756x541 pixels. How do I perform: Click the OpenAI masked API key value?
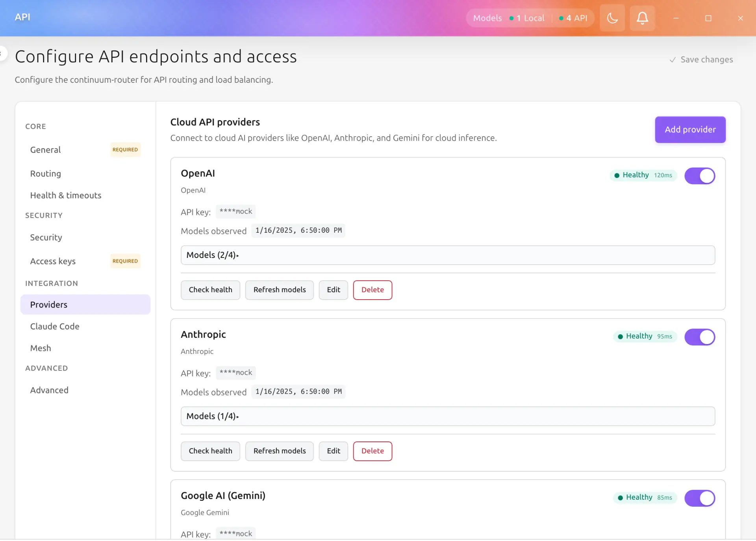click(236, 211)
